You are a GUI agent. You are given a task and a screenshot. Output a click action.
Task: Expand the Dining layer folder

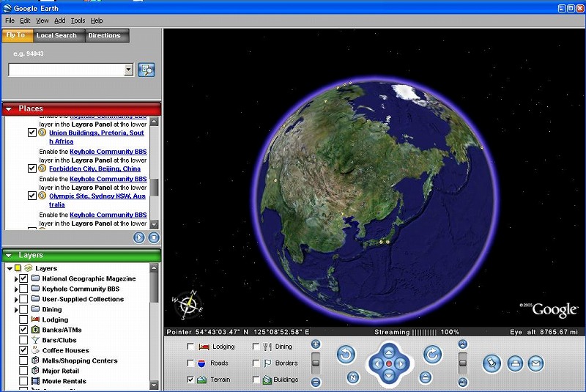coord(16,310)
